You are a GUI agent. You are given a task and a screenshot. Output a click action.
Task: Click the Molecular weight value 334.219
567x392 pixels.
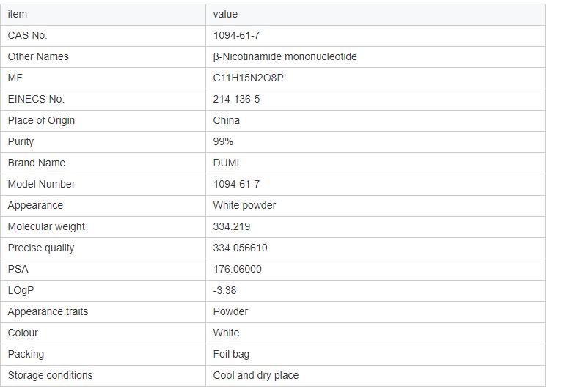(232, 226)
